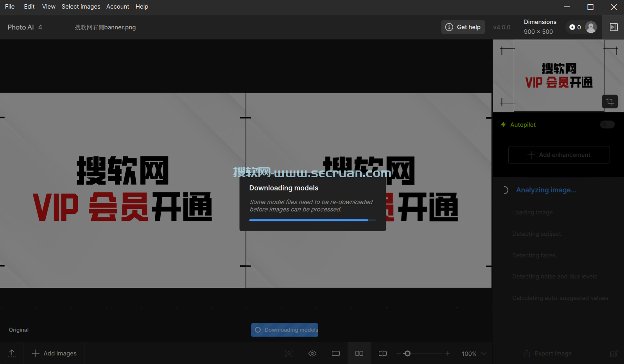Click Add enhancement button
The width and height of the screenshot is (624, 364).
click(559, 155)
